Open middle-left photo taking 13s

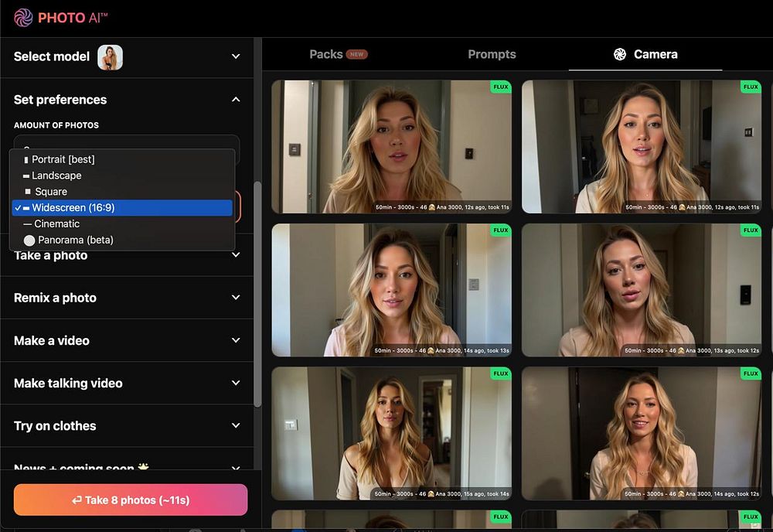tap(391, 290)
